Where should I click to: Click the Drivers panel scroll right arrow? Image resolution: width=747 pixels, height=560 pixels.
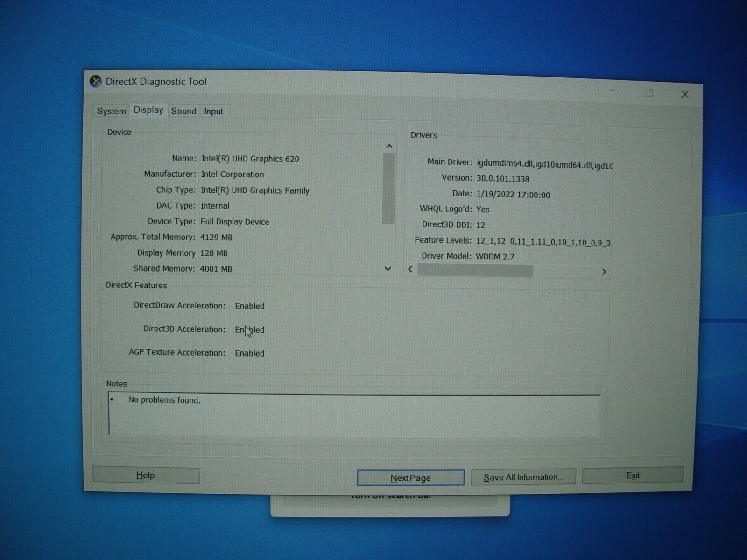point(604,272)
